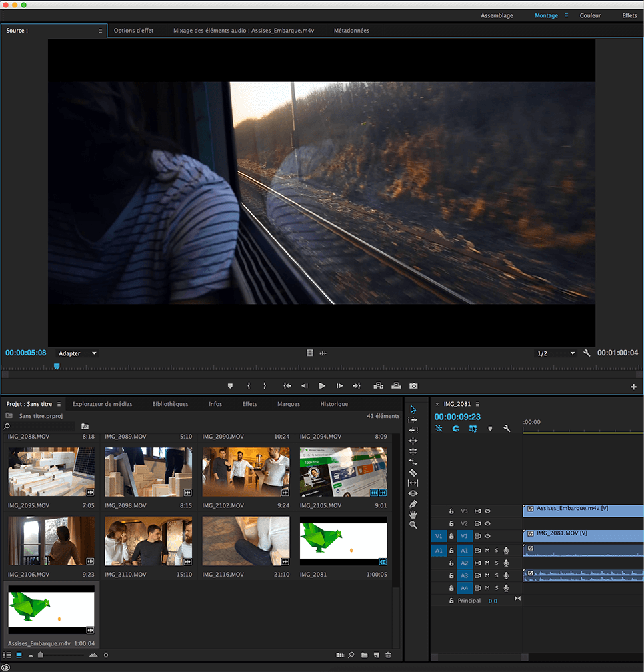The width and height of the screenshot is (644, 672).
Task: Switch to Assemblage workspace
Action: [x=497, y=15]
